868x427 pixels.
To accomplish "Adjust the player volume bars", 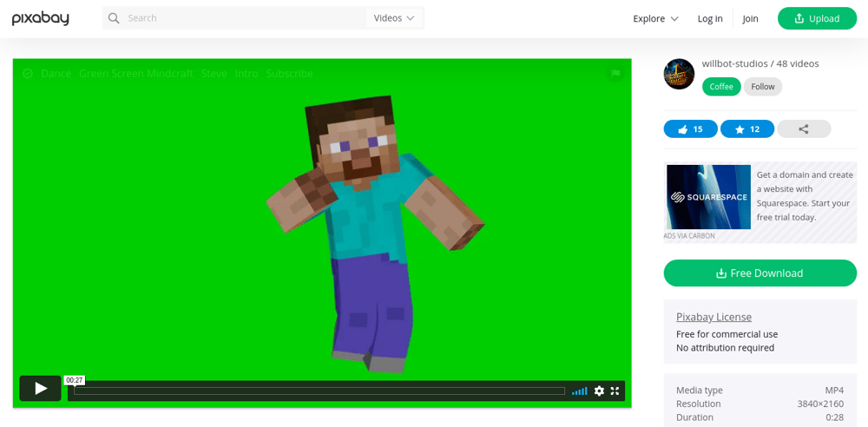I will (580, 391).
